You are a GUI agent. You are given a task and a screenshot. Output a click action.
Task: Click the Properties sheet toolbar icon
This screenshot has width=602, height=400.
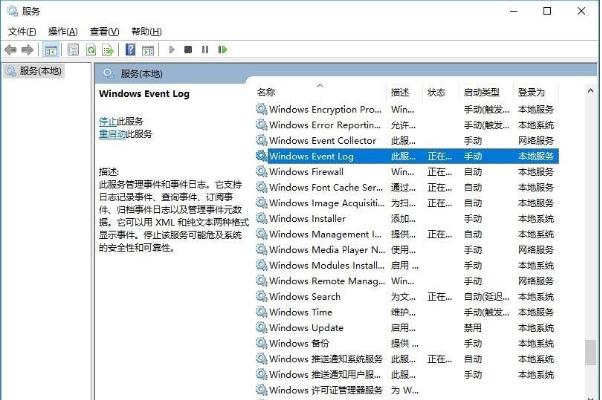tap(73, 50)
